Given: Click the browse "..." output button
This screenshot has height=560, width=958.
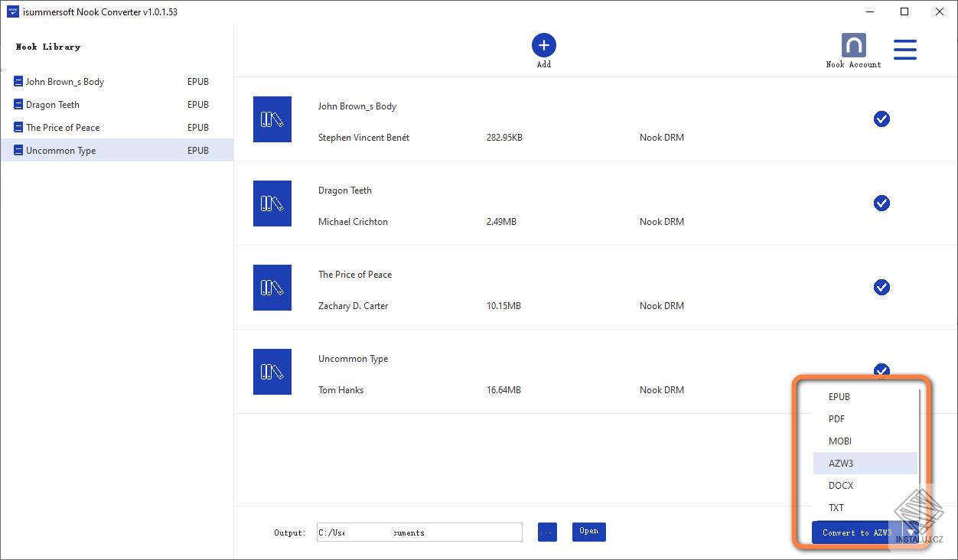Looking at the screenshot, I should coord(547,532).
